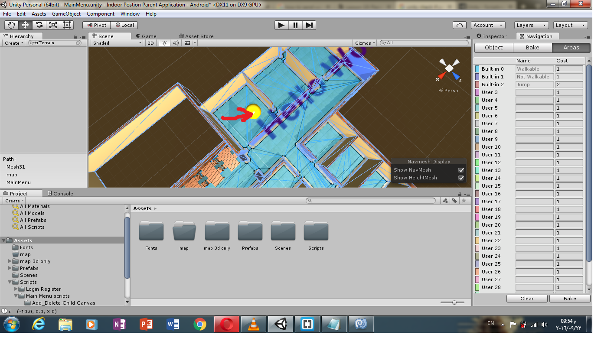Clear the Hierarchy search field
This screenshot has height=364, width=614.
click(78, 43)
